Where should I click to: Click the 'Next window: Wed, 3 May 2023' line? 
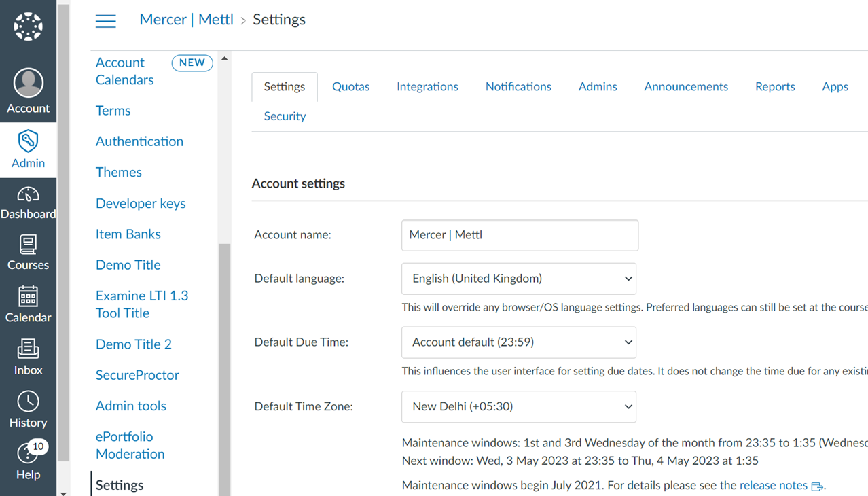coord(580,461)
